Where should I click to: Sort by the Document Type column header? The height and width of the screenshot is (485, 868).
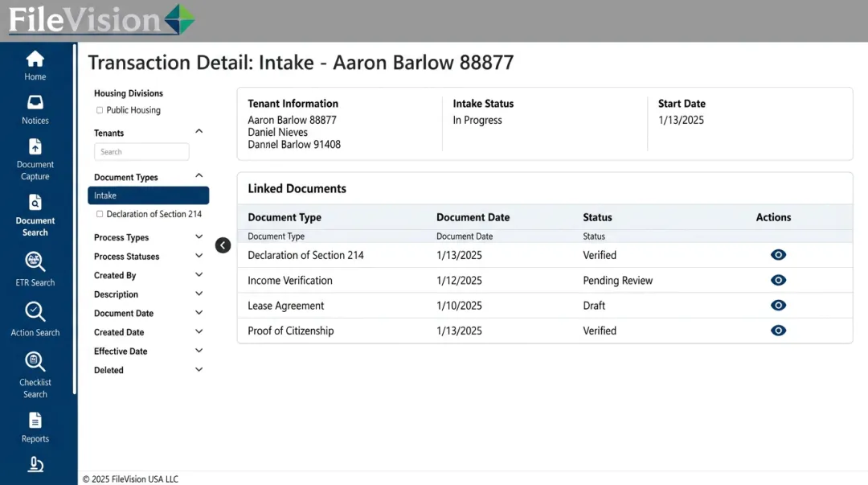(x=285, y=217)
